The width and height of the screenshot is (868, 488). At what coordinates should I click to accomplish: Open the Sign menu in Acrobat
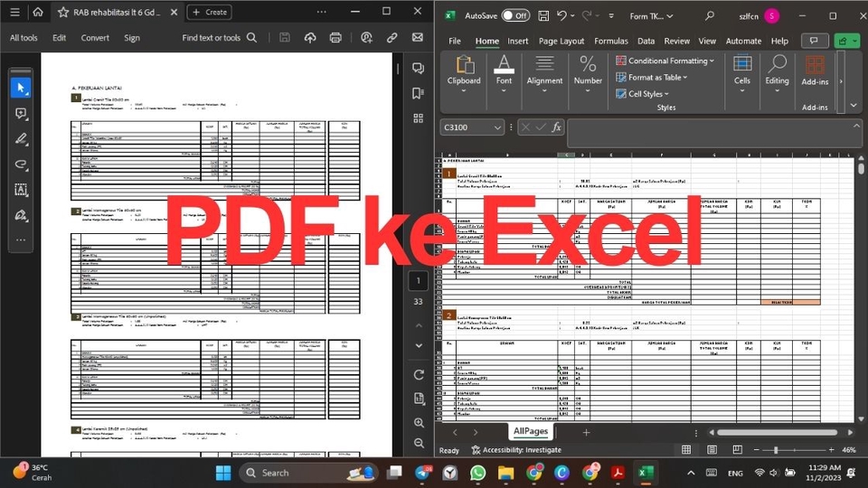point(132,38)
